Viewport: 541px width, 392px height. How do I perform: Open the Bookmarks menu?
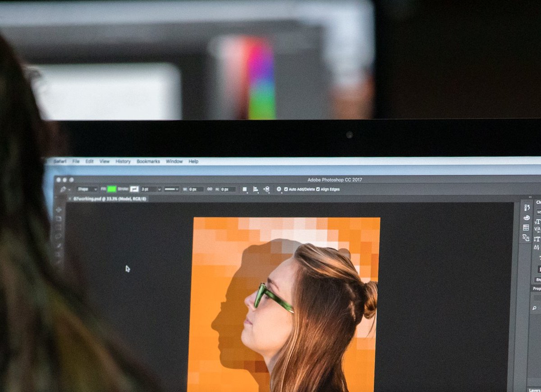[x=148, y=161]
